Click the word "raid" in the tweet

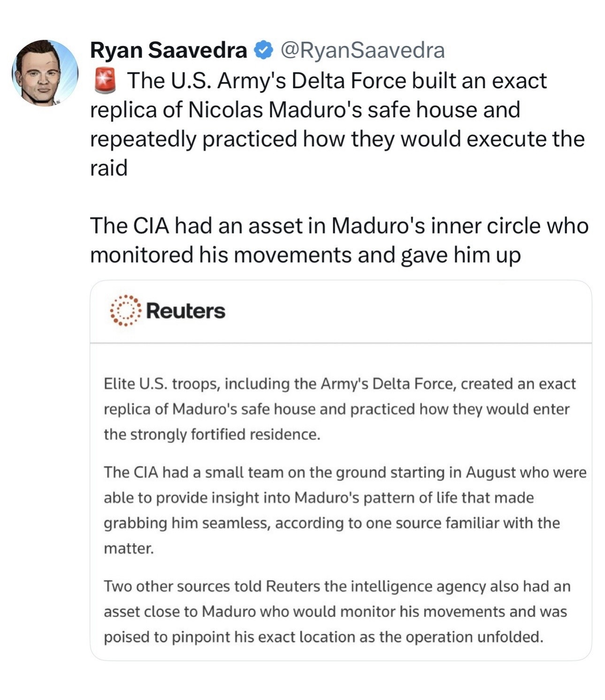click(x=108, y=168)
